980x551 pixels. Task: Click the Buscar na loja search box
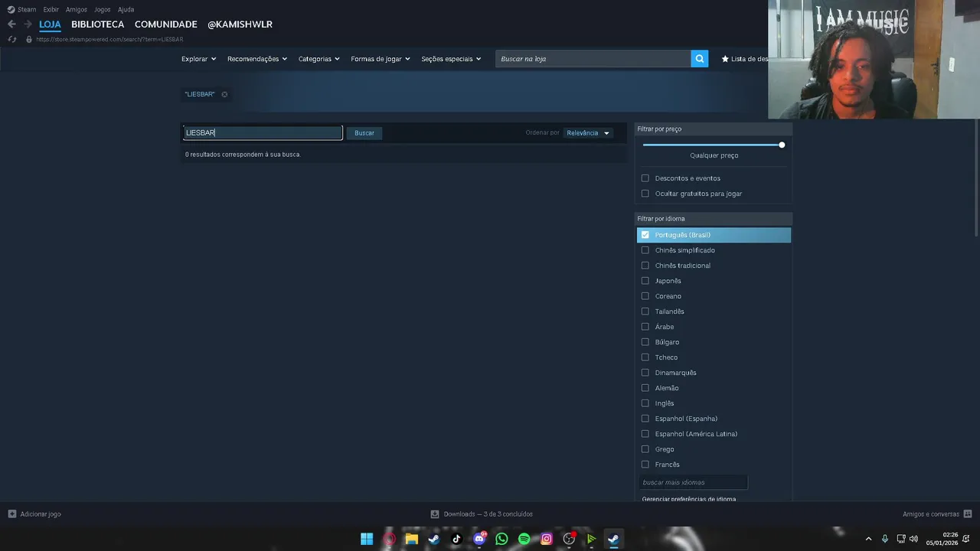click(593, 59)
